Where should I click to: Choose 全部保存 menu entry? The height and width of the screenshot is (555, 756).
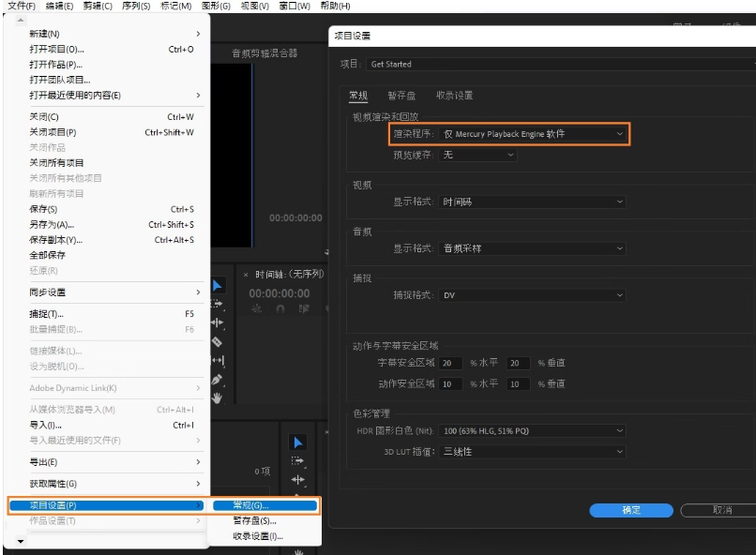[115, 255]
